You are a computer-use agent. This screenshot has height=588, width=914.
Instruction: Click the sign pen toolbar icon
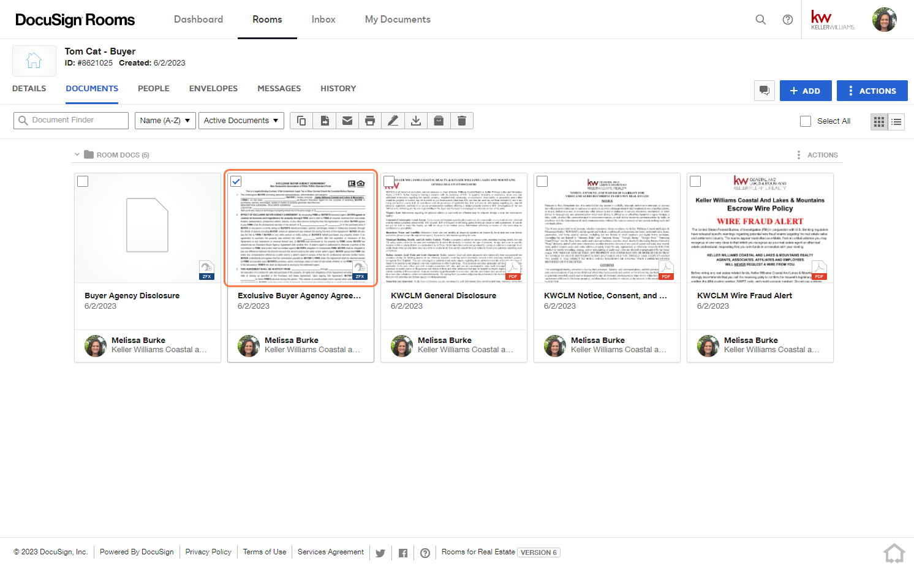coord(393,121)
